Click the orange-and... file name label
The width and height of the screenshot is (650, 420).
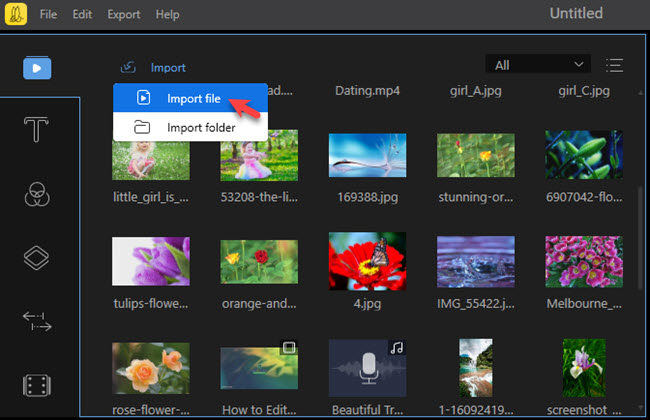pyautogui.click(x=259, y=303)
